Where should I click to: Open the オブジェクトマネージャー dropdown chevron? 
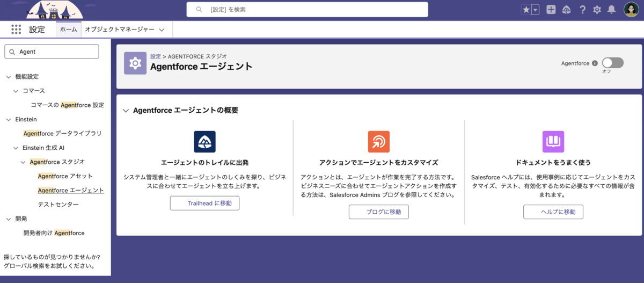coord(162,30)
